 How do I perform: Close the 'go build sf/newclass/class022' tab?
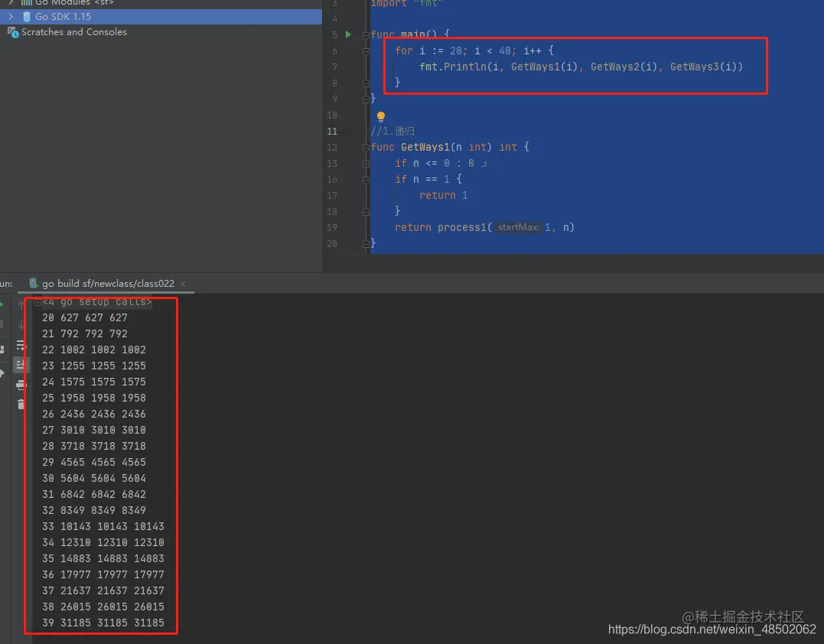point(183,284)
